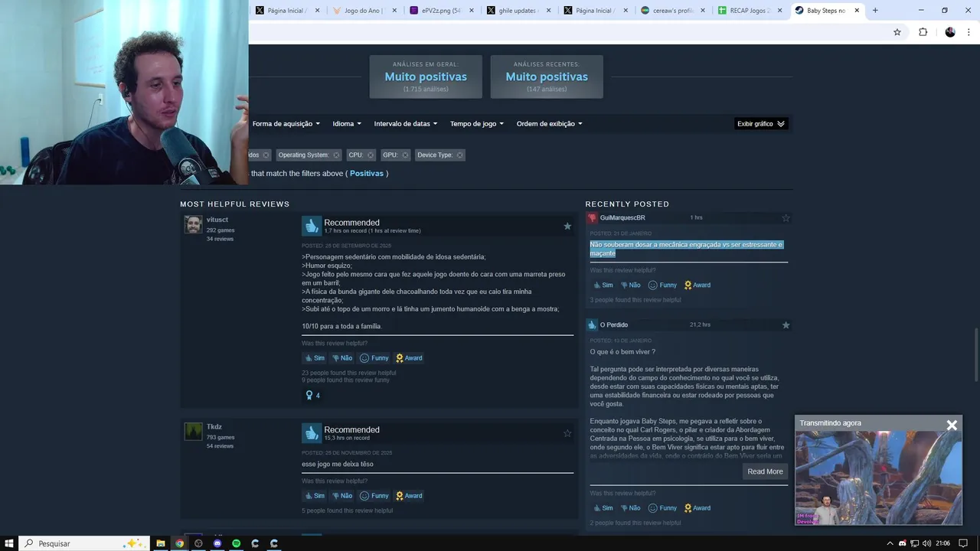Viewport: 980px width, 551px height.
Task: Star Tkdz's review
Action: [x=567, y=433]
